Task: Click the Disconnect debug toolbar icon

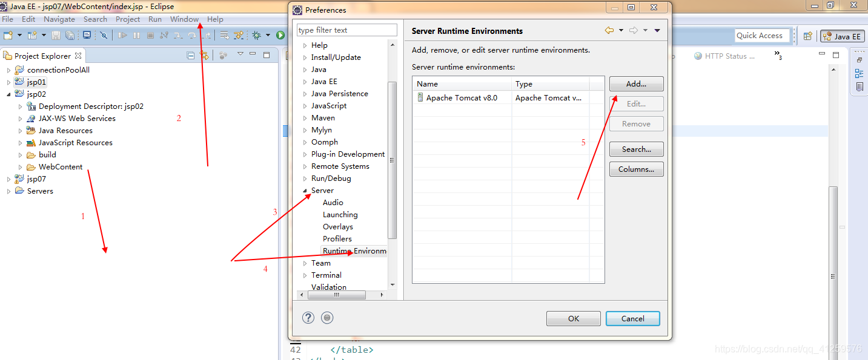Action: tap(164, 36)
